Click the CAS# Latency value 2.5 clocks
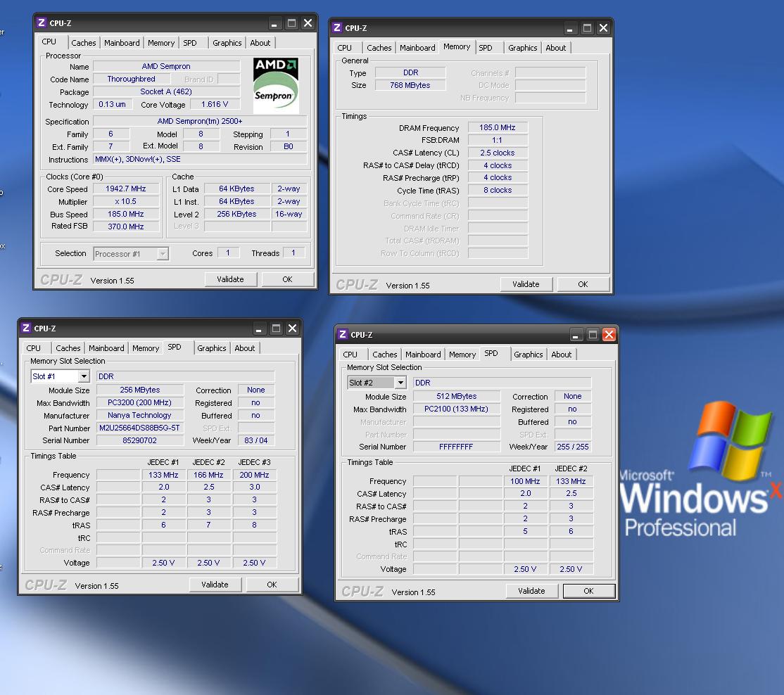 [x=498, y=153]
